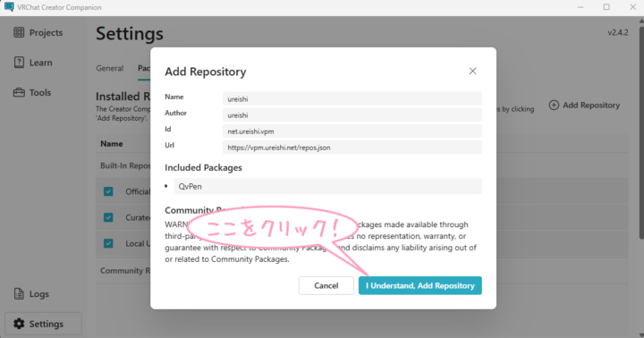Click the Author field showing ureishi
644x338 pixels.
click(352, 115)
